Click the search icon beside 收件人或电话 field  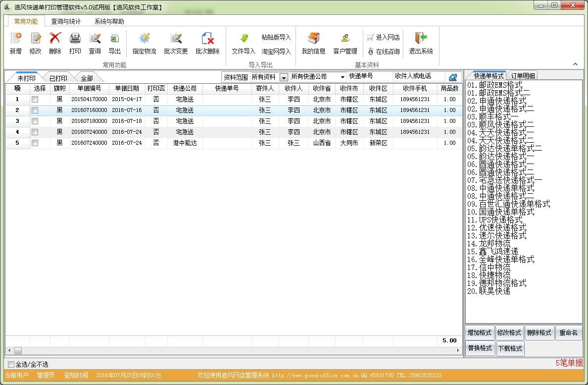(x=452, y=77)
